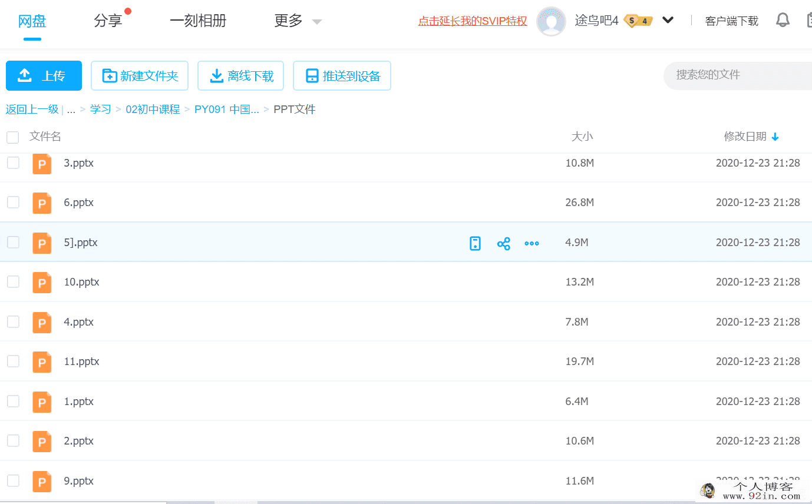Sort by modified date arrow
This screenshot has height=504, width=812.
(775, 137)
